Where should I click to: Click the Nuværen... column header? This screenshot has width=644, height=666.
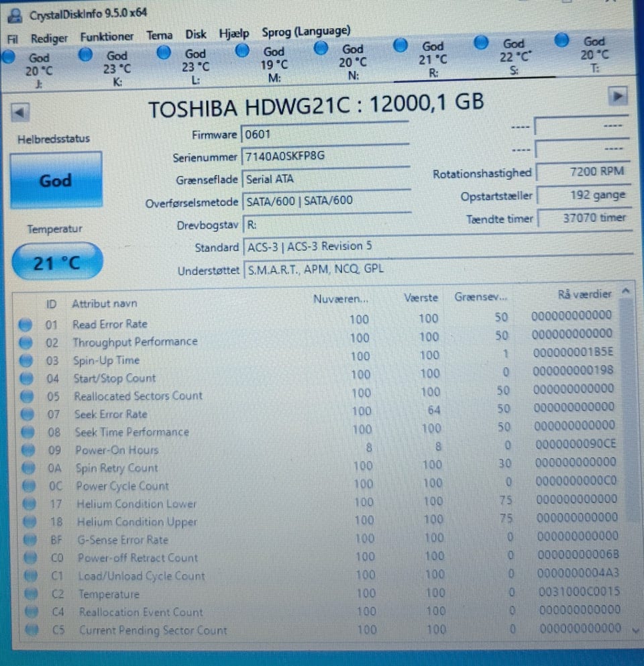341,299
